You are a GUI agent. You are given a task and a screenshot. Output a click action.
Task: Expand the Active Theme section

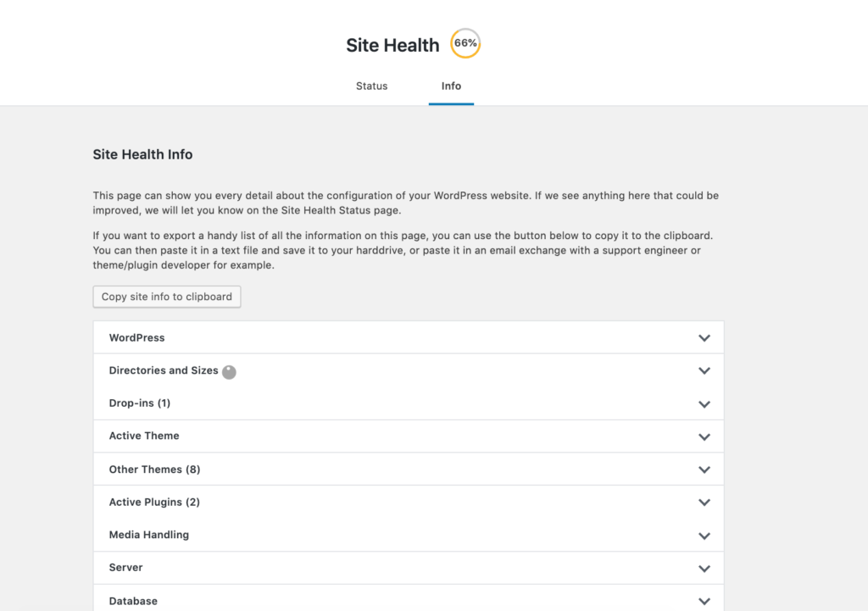click(409, 436)
